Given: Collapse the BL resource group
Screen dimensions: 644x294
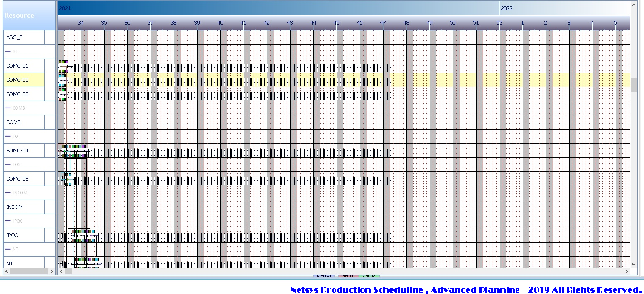Looking at the screenshot, I should pyautogui.click(x=8, y=51).
